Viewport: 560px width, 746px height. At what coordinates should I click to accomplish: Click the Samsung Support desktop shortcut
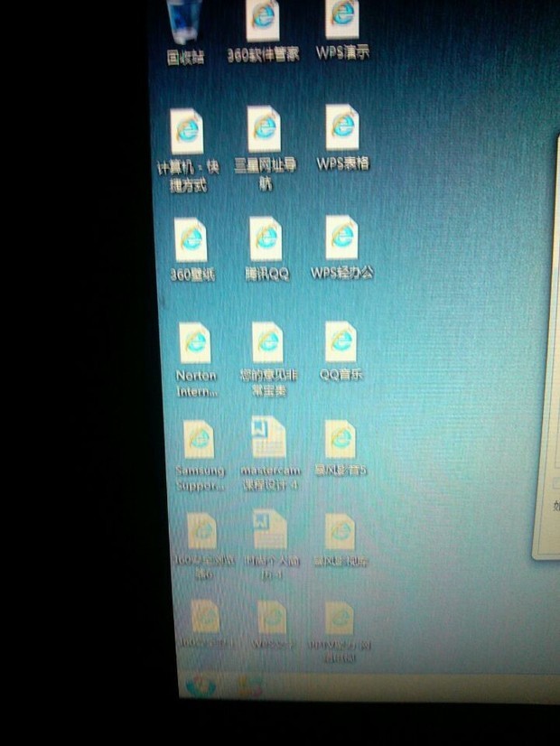(199, 440)
